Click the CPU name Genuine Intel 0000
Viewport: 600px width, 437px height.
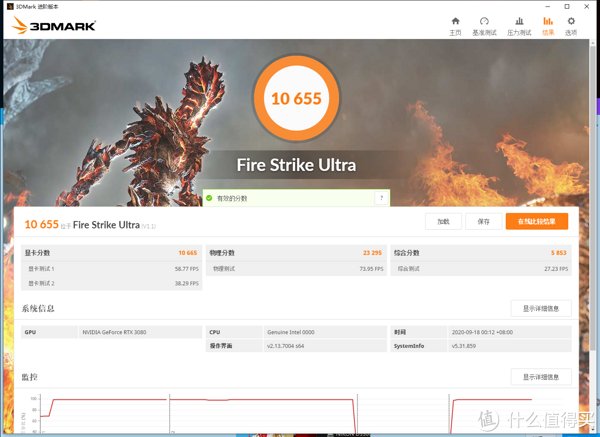pyautogui.click(x=290, y=332)
